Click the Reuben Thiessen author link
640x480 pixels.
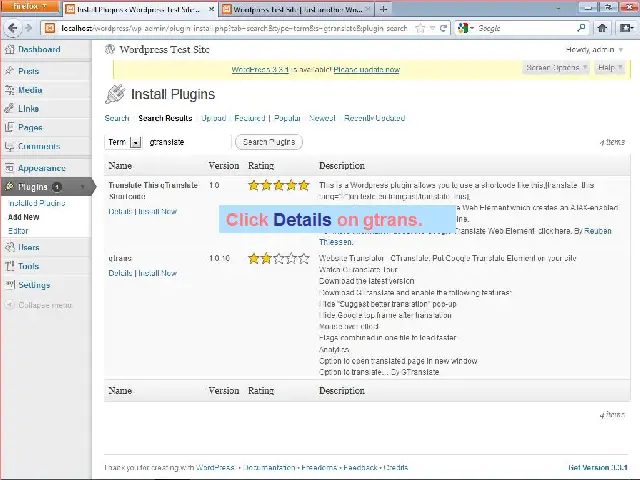coord(598,231)
